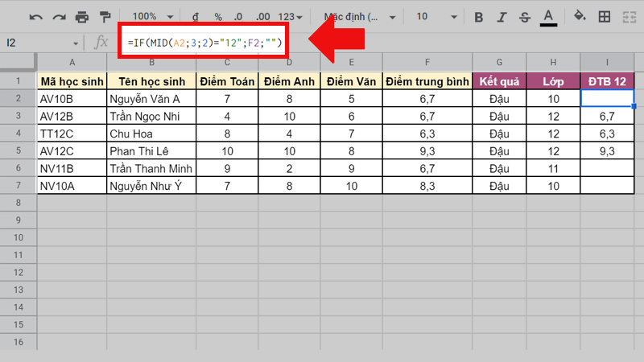This screenshot has width=644, height=362.
Task: Open the font size 10 dropdown
Action: (436, 16)
